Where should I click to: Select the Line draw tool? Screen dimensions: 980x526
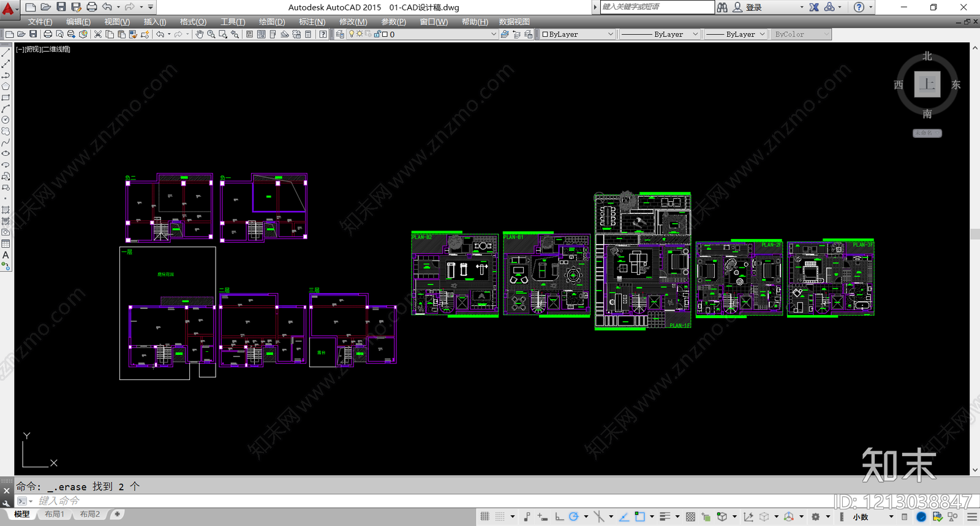(x=6, y=53)
